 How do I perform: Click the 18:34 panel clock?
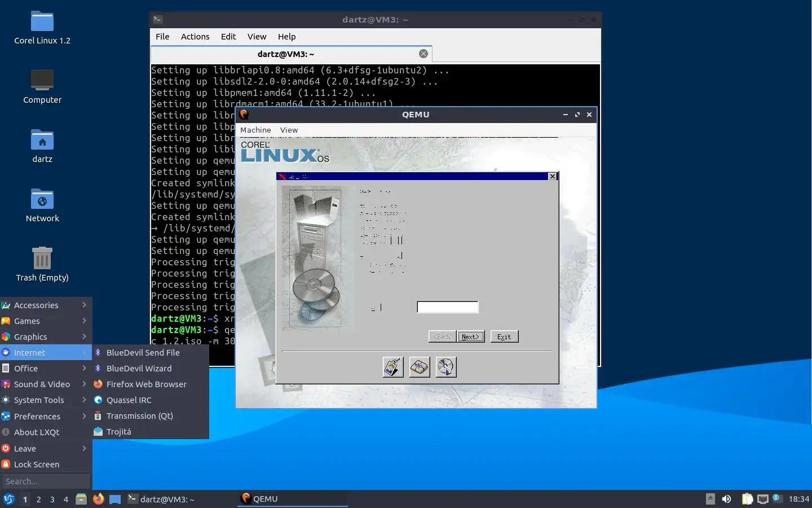point(798,499)
